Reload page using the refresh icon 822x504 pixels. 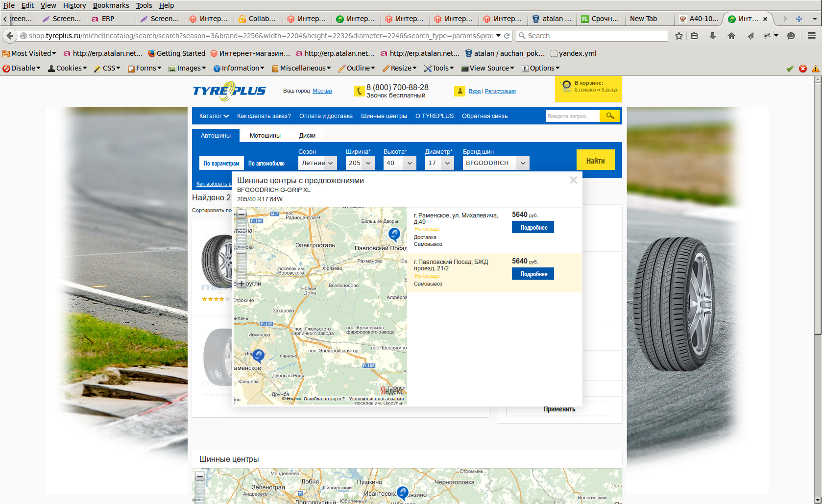507,36
